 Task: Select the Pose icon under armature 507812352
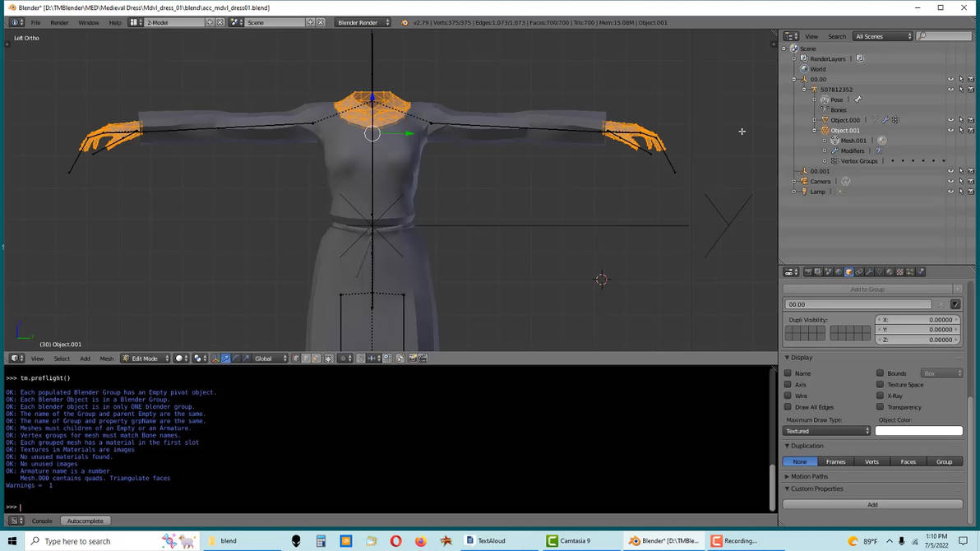[825, 100]
